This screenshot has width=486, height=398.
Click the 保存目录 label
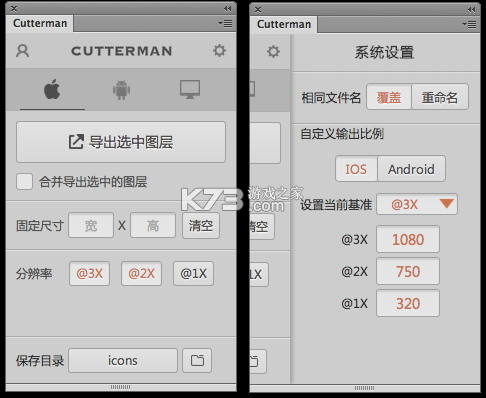coord(40,361)
